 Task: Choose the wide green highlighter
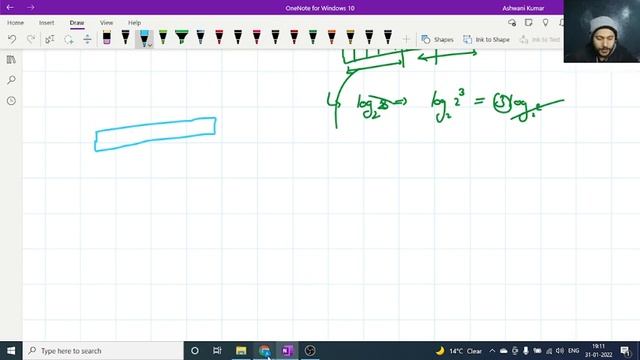coord(182,38)
